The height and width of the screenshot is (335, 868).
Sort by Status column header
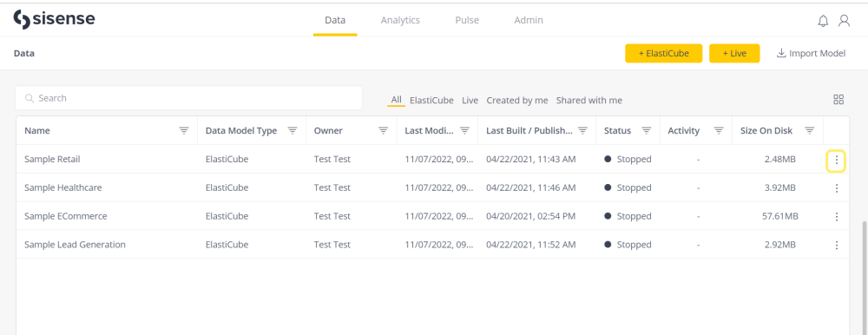pos(617,131)
